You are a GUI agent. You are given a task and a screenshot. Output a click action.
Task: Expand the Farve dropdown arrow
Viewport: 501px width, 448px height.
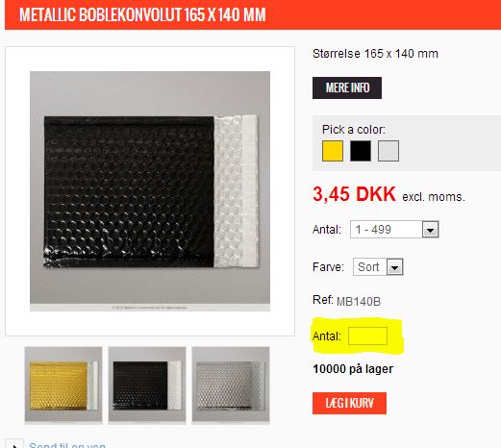394,267
